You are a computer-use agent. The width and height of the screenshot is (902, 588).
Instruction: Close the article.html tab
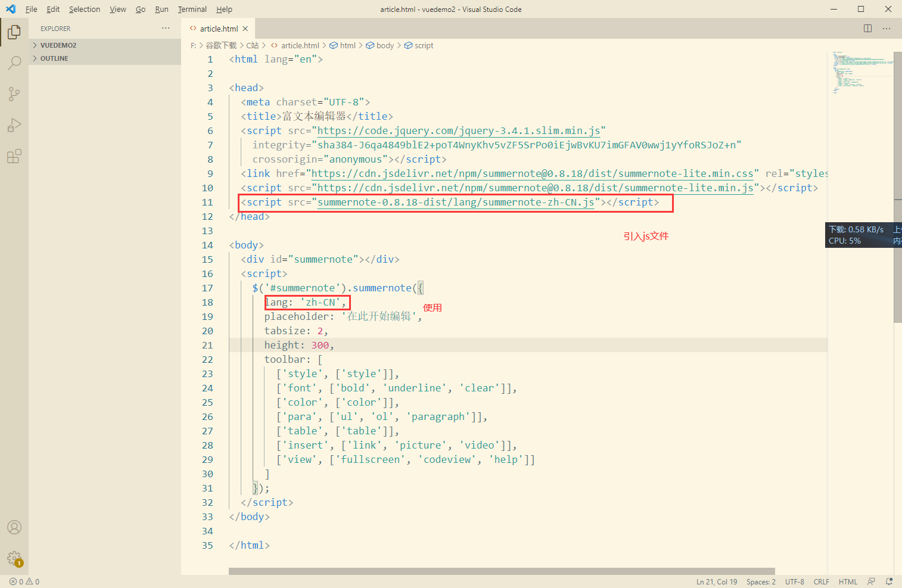click(245, 29)
